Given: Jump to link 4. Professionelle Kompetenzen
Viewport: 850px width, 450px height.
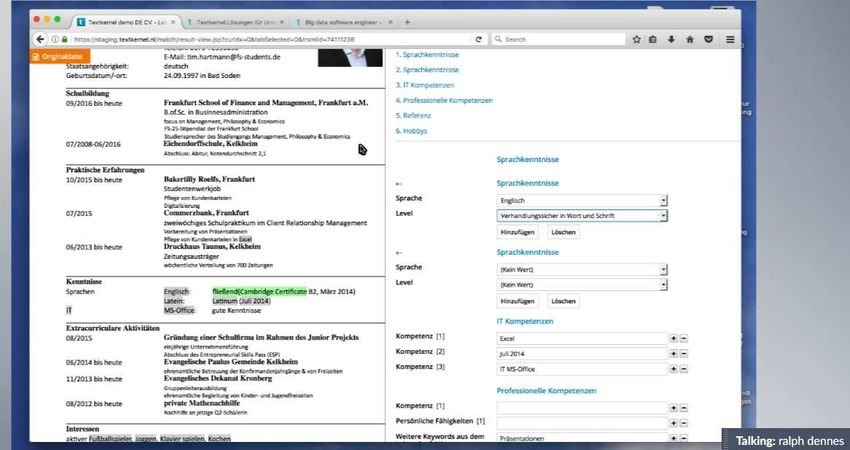Looking at the screenshot, I should click(445, 100).
